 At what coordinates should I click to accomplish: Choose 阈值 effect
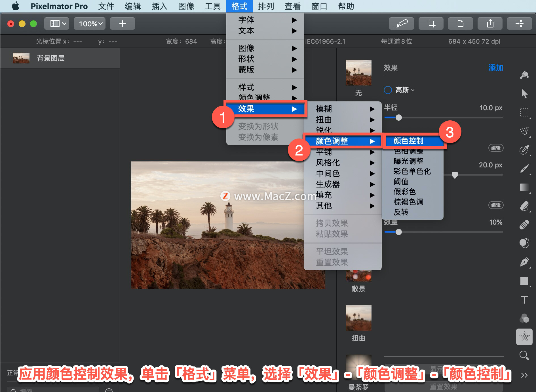pyautogui.click(x=413, y=182)
